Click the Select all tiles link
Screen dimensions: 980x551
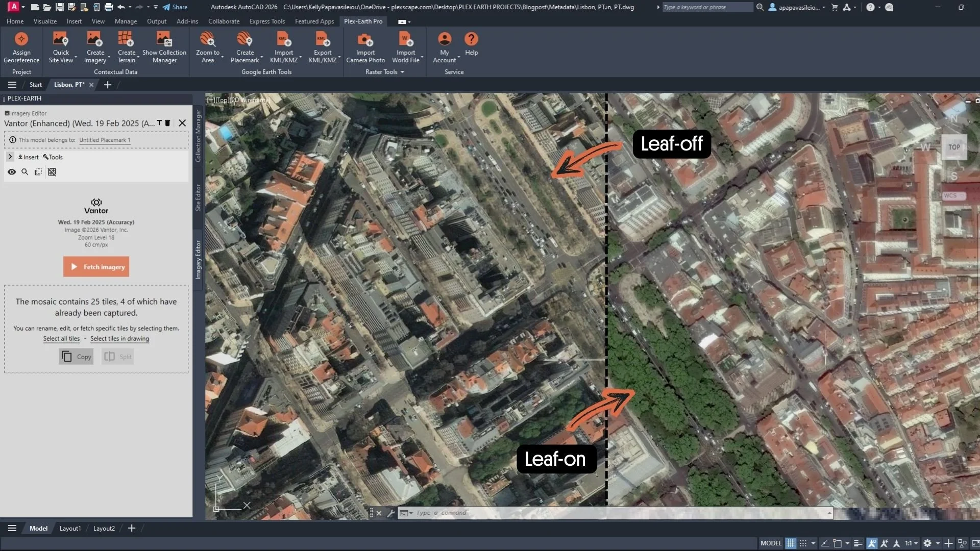tap(61, 339)
